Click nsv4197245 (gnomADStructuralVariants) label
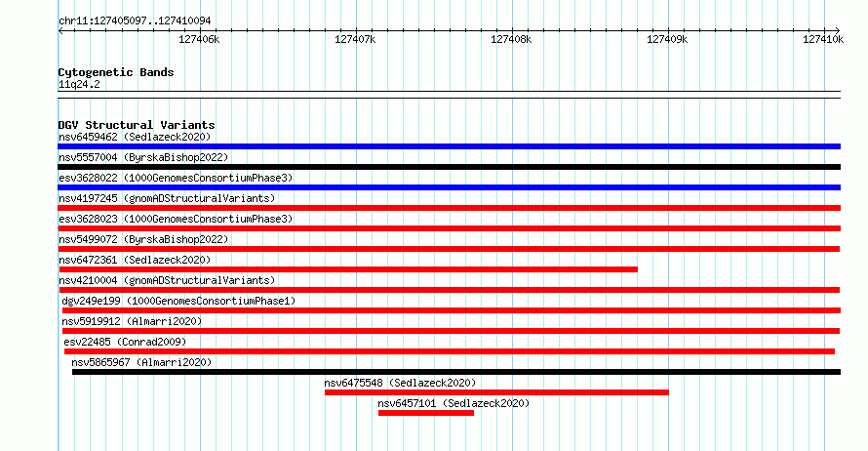The image size is (868, 451). pyautogui.click(x=167, y=198)
